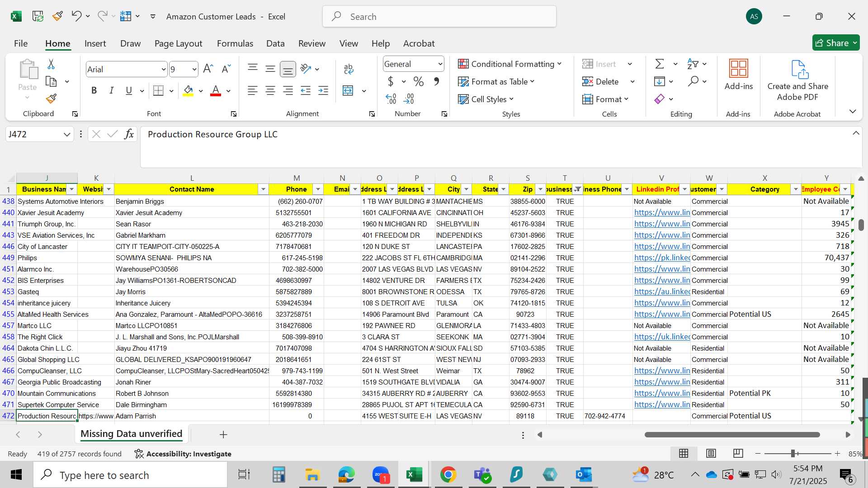Apply Percent Style format
The width and height of the screenshot is (868, 488).
[x=419, y=81]
